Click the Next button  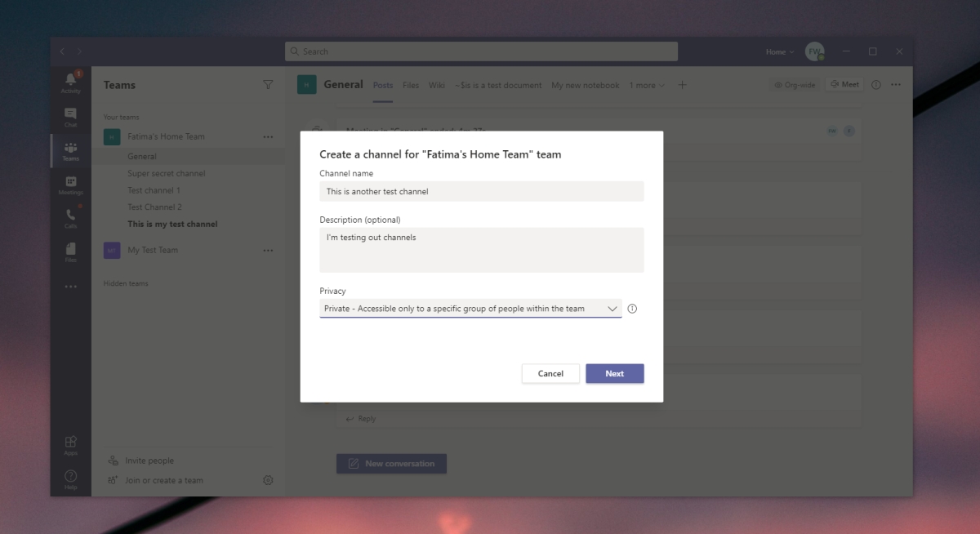(615, 373)
